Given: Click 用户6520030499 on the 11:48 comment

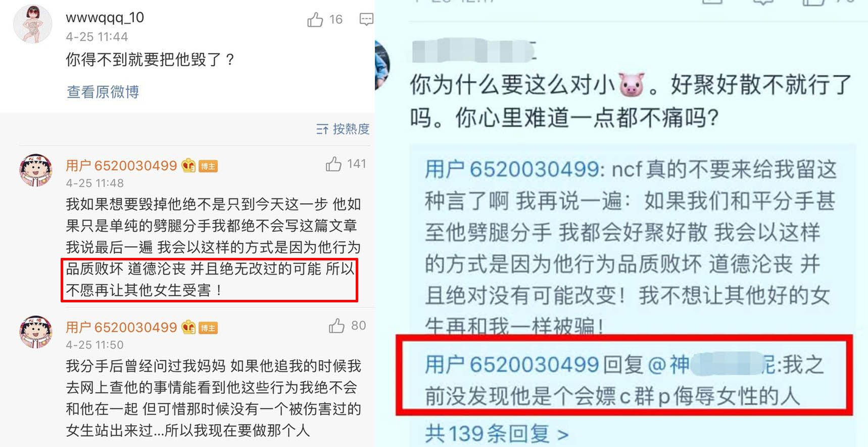Looking at the screenshot, I should [121, 165].
